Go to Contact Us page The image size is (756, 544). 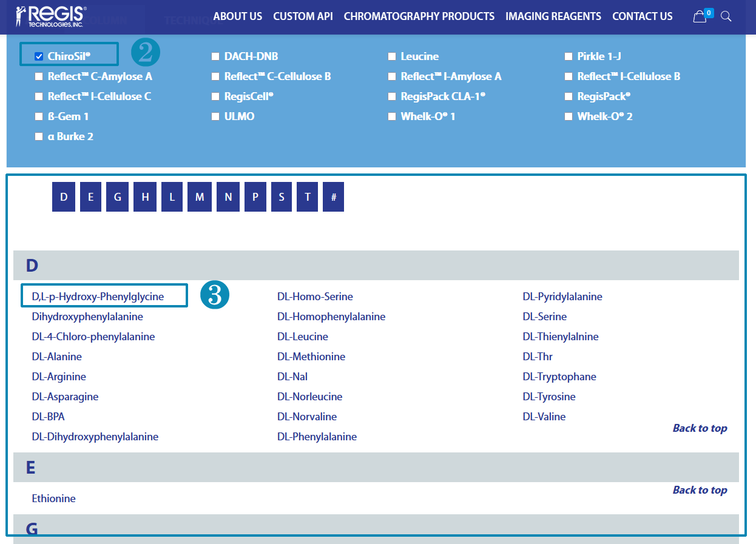point(643,16)
